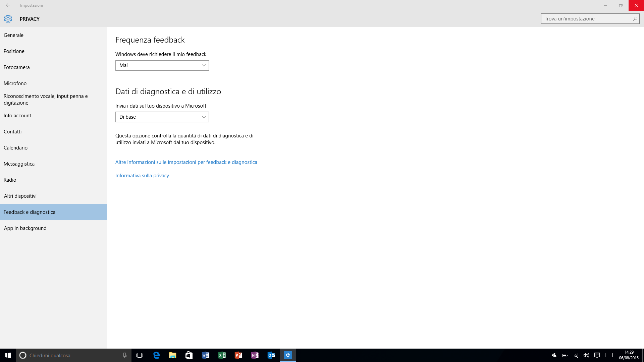Launch PowerPoint from taskbar

point(238,355)
